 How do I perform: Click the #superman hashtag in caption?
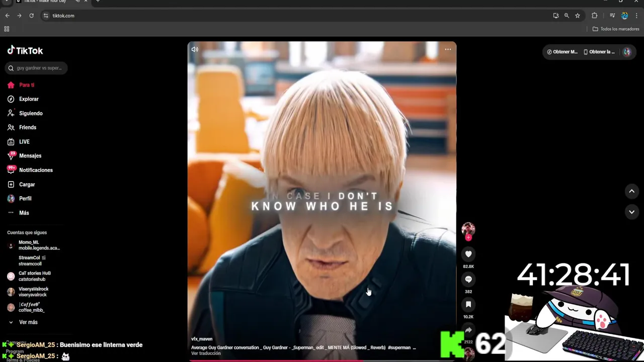click(399, 347)
